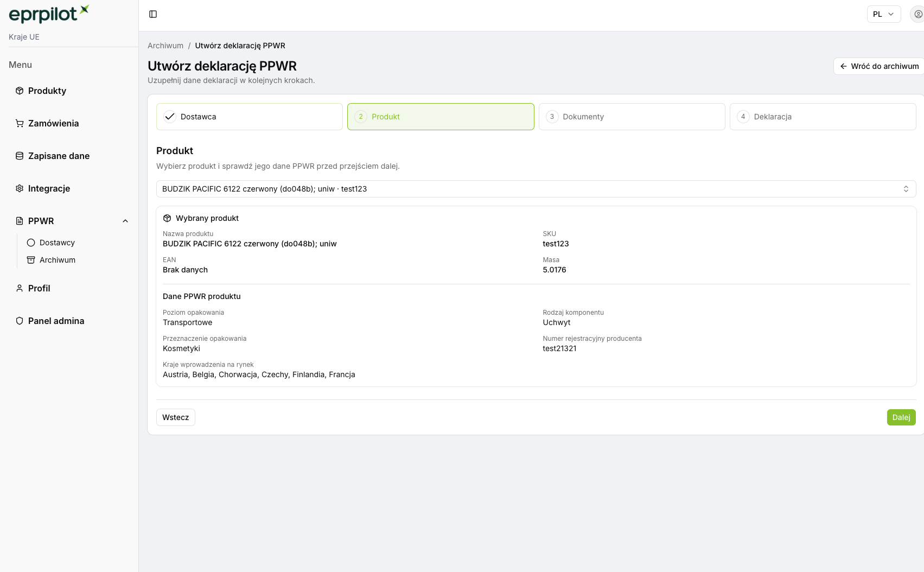Open the PL language dropdown
Screen dimensions: 924x572
point(884,14)
